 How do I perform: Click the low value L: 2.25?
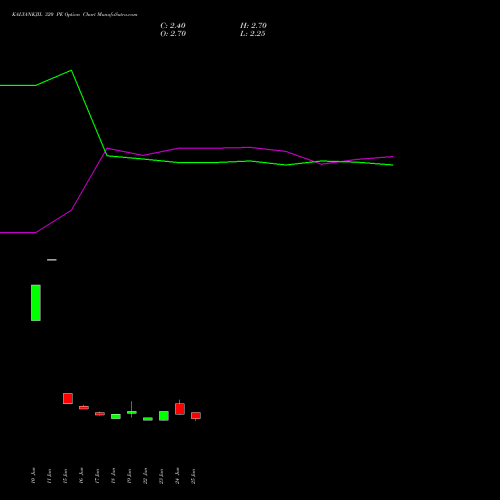(253, 34)
